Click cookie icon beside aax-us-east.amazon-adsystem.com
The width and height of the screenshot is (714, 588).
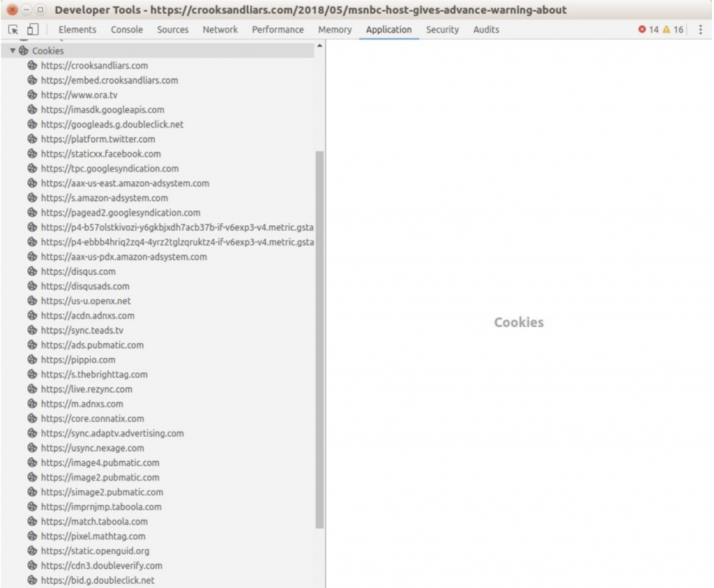32,183
